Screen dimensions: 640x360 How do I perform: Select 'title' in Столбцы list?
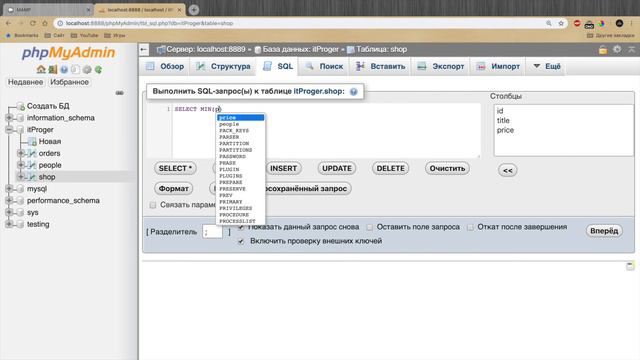[503, 120]
